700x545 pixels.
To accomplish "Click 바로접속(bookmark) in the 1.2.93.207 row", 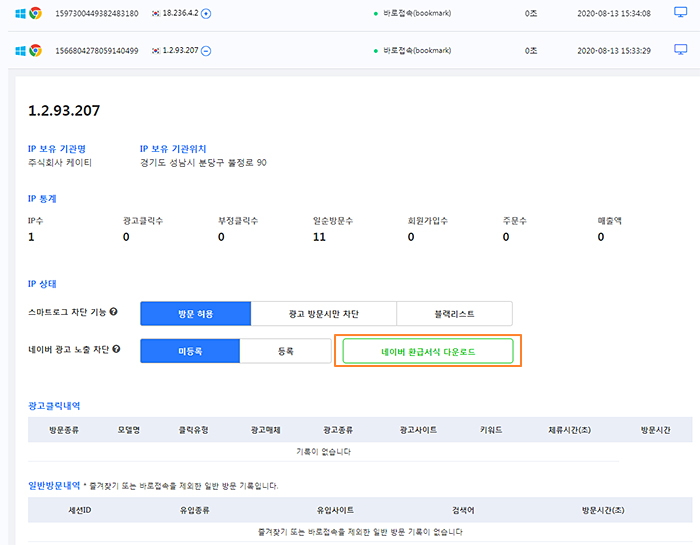I will tap(417, 50).
